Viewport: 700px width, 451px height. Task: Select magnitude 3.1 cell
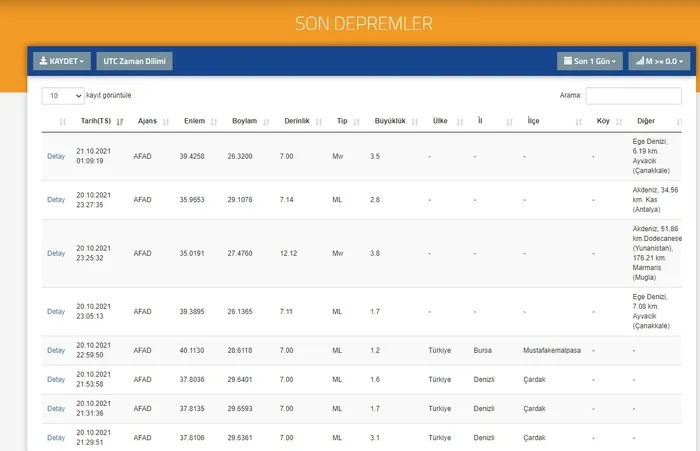point(375,438)
